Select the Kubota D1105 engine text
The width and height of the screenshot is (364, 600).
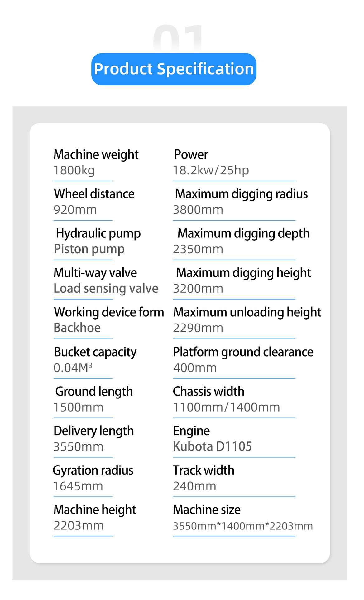point(212,446)
